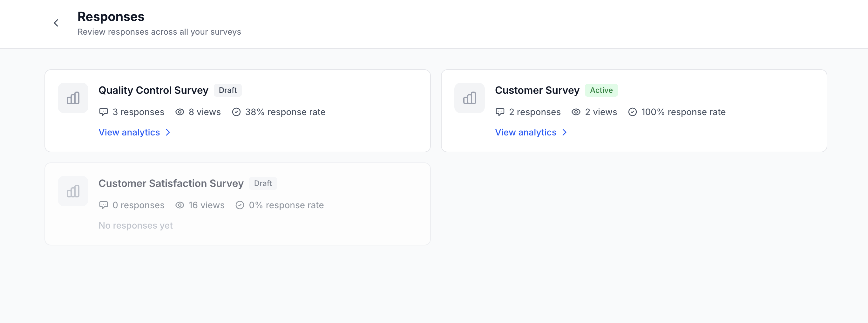The image size is (868, 323).
Task: Click the eye icon beside 2 views
Action: point(576,112)
